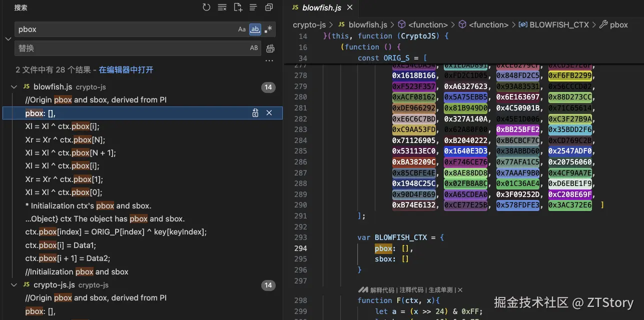Screen dimensions: 644x320
Task: Disable Match Whole Word option
Action: (255, 29)
